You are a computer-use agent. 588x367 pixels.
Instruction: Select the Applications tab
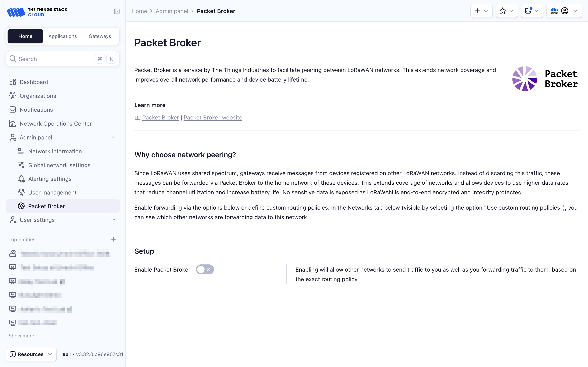(63, 35)
